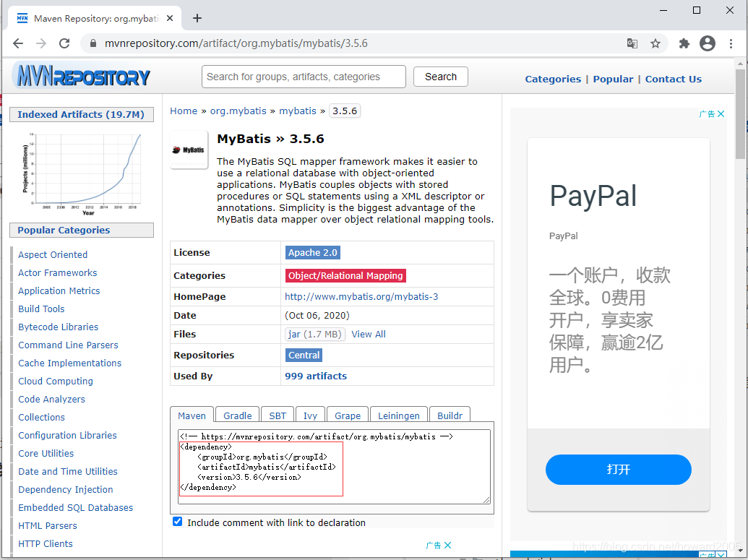The width and height of the screenshot is (748, 560).
Task: Close the lower ad below the checkbox
Action: coord(447,546)
